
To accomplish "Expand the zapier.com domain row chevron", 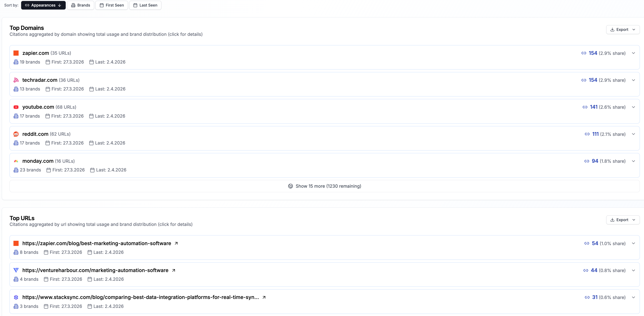I will click(x=634, y=53).
